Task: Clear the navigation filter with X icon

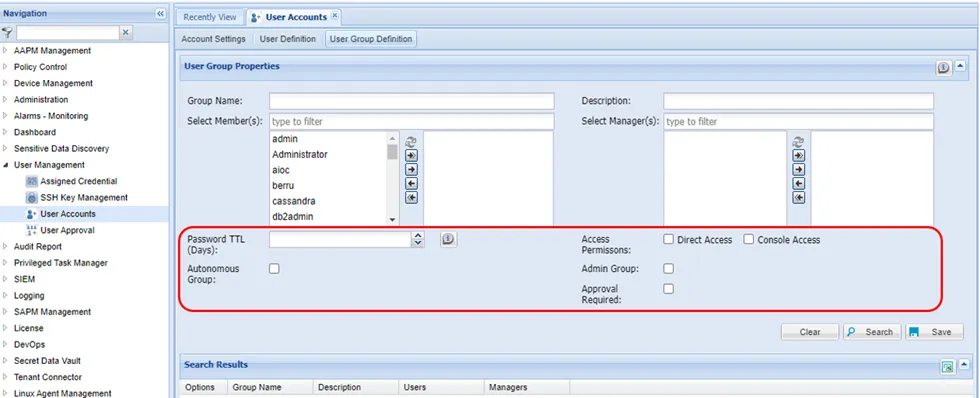Action: tap(126, 32)
